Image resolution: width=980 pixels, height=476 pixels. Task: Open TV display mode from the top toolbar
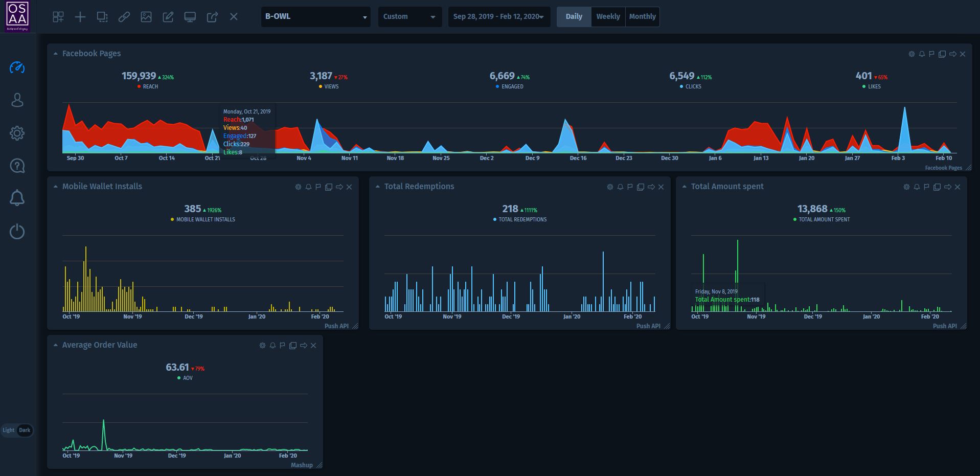tap(190, 16)
